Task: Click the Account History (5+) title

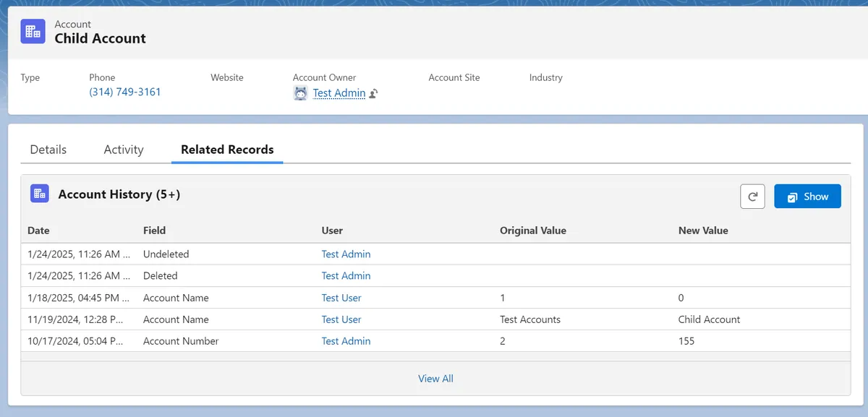Action: (x=119, y=194)
